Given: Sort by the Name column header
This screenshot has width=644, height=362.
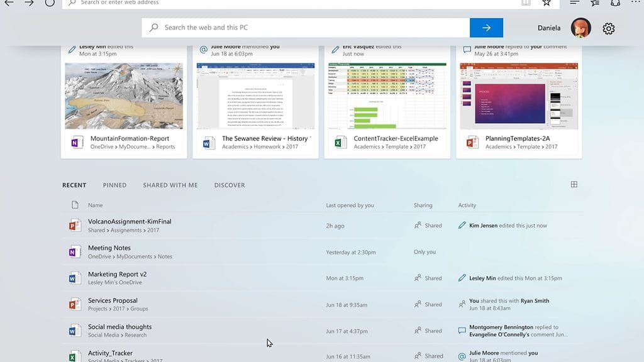Looking at the screenshot, I should (x=95, y=206).
